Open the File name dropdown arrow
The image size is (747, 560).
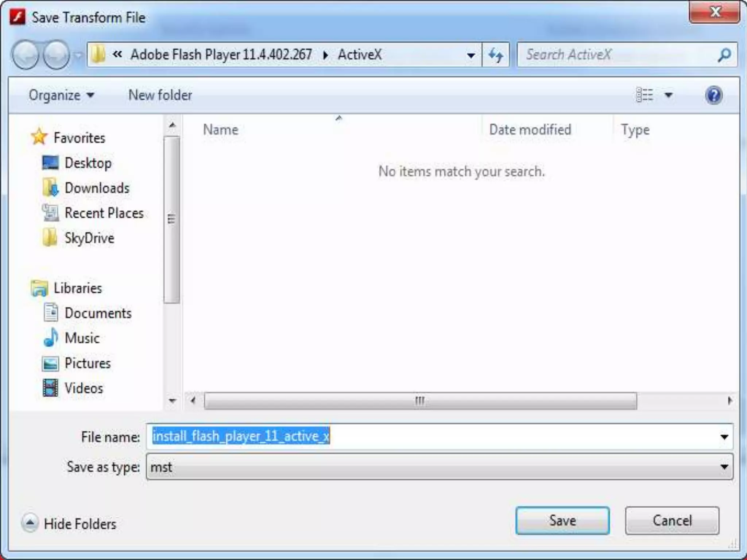724,437
